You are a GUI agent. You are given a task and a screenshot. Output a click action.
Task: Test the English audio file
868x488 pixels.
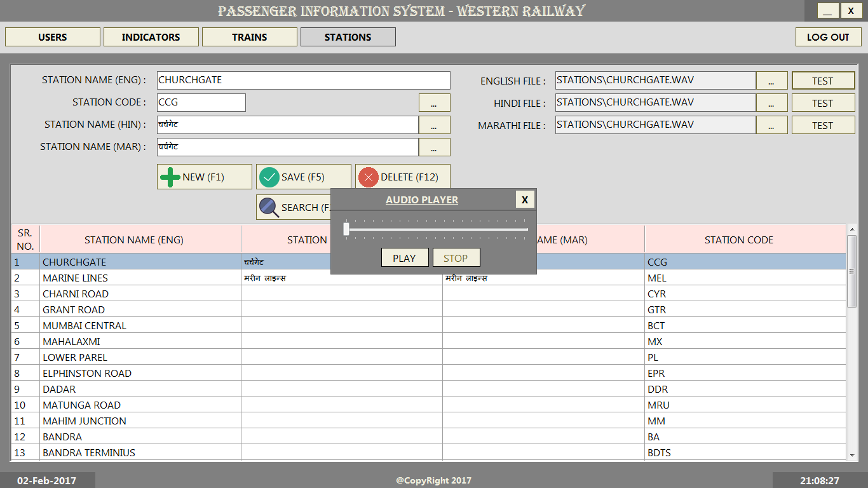tap(823, 81)
